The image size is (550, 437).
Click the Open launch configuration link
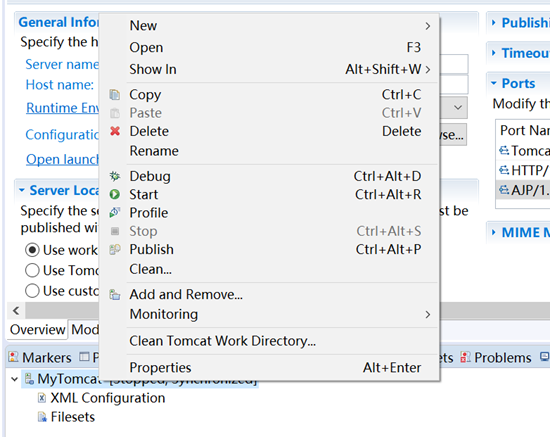pyautogui.click(x=62, y=159)
